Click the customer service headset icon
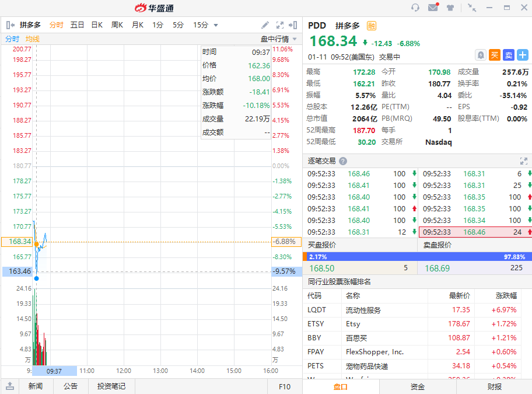 pos(415,8)
